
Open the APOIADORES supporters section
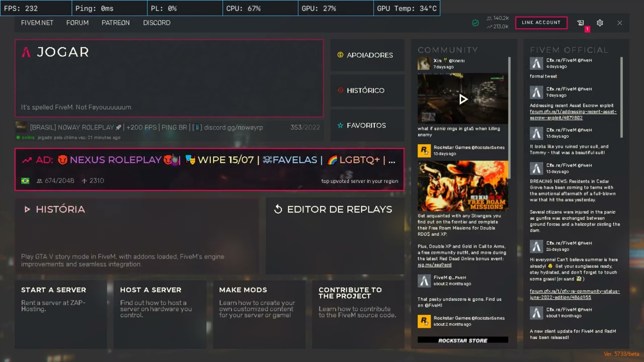point(367,55)
